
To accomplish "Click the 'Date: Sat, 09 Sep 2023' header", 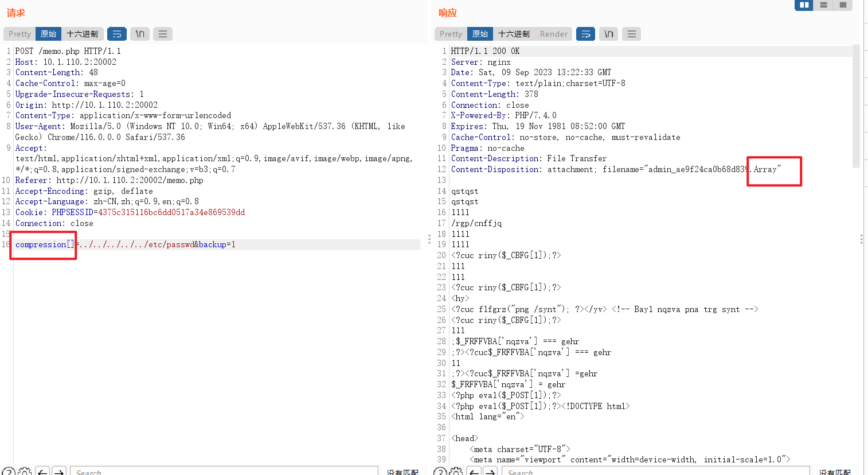I will click(531, 72).
